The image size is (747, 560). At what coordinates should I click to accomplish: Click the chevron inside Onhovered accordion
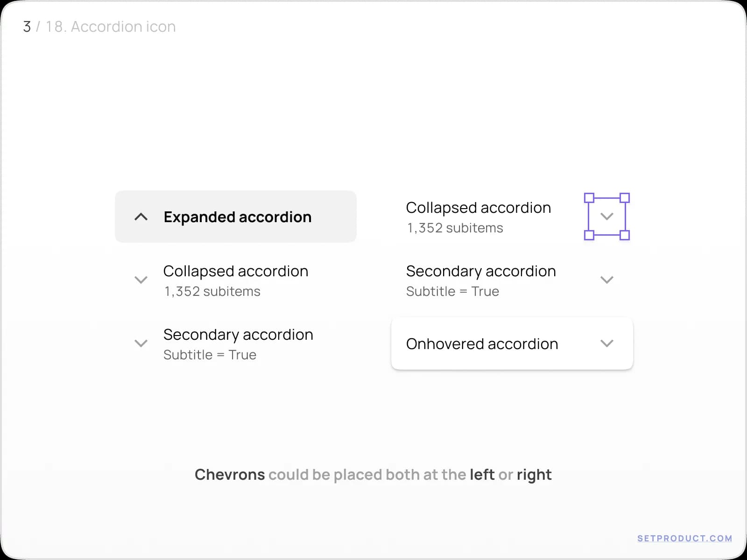[607, 343]
